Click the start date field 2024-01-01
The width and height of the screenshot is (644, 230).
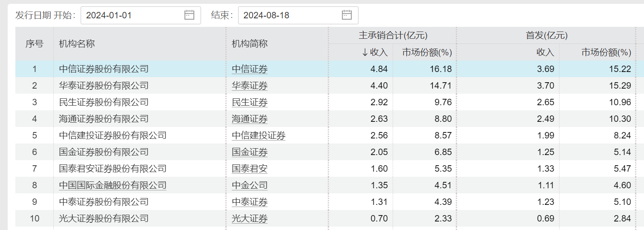coord(140,15)
